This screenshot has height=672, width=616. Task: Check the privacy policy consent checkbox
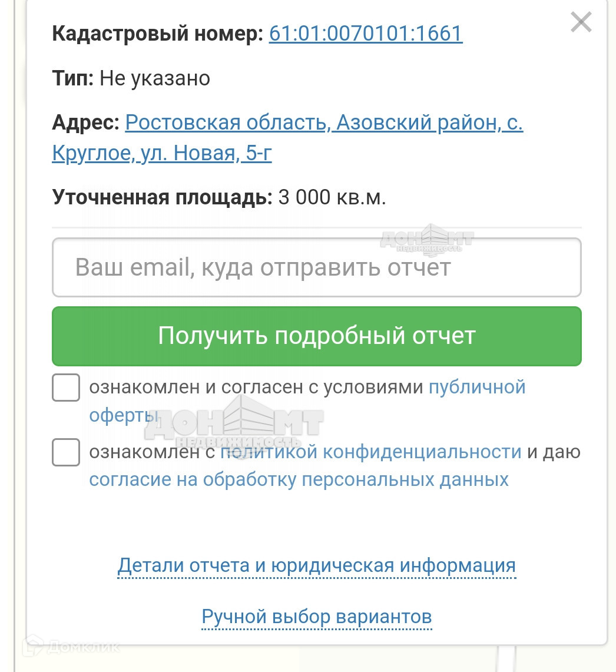point(66,452)
